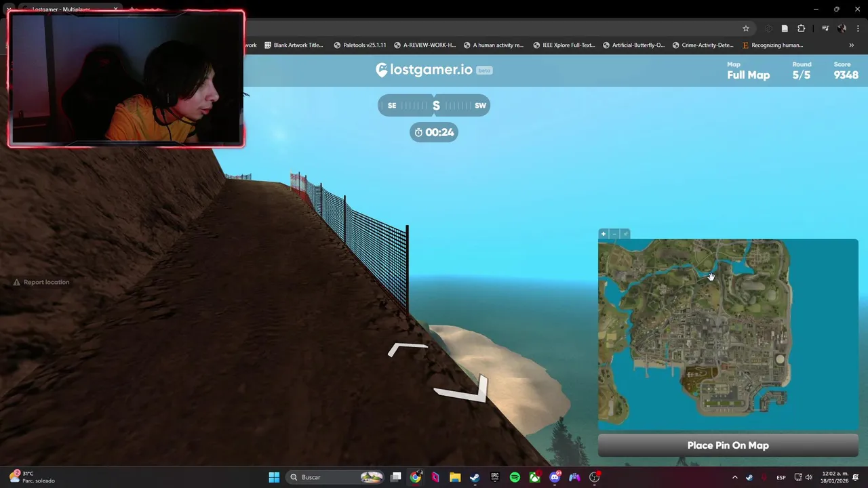Open network settings tray icon
The image size is (868, 488).
point(798,477)
